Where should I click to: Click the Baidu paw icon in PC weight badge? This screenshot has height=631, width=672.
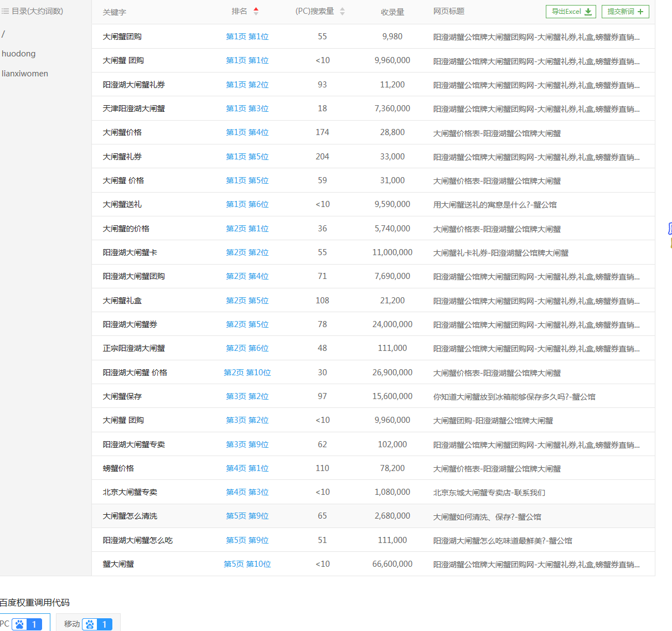click(20, 624)
